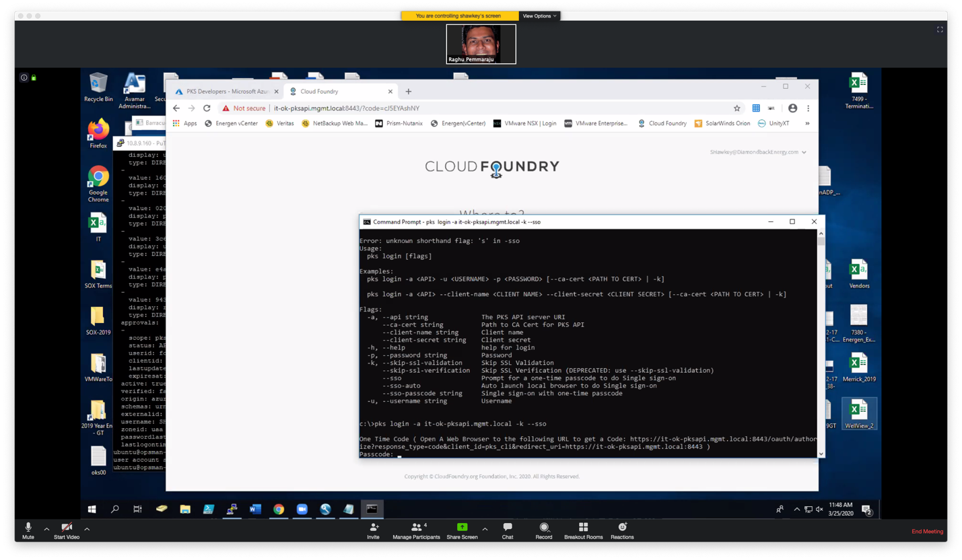Screen dimensions: 962x560
Task: Click the meeting info icon
Action: point(24,77)
